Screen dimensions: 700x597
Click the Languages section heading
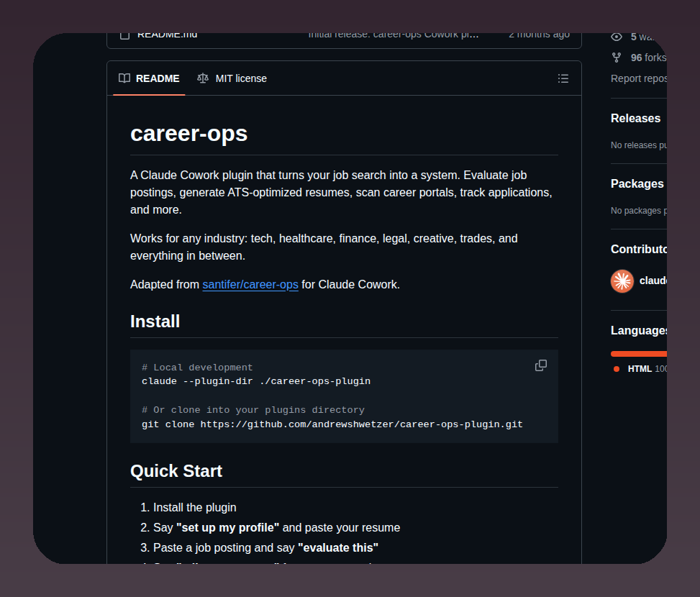coord(639,331)
